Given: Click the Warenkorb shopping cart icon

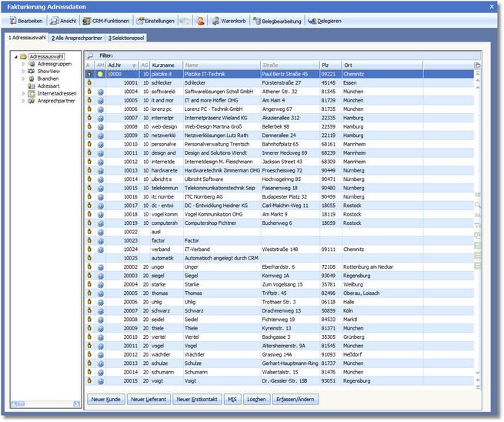Looking at the screenshot, I should click(216, 21).
